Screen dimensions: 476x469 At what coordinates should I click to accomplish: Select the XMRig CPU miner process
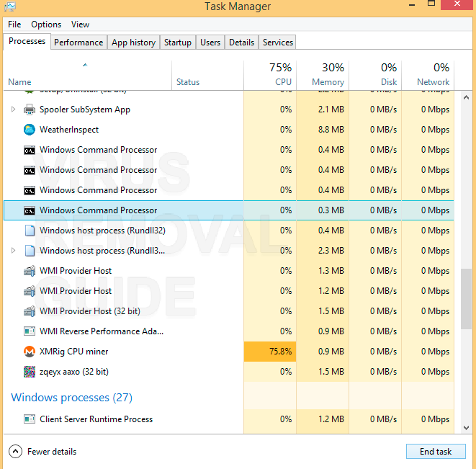coord(228,352)
